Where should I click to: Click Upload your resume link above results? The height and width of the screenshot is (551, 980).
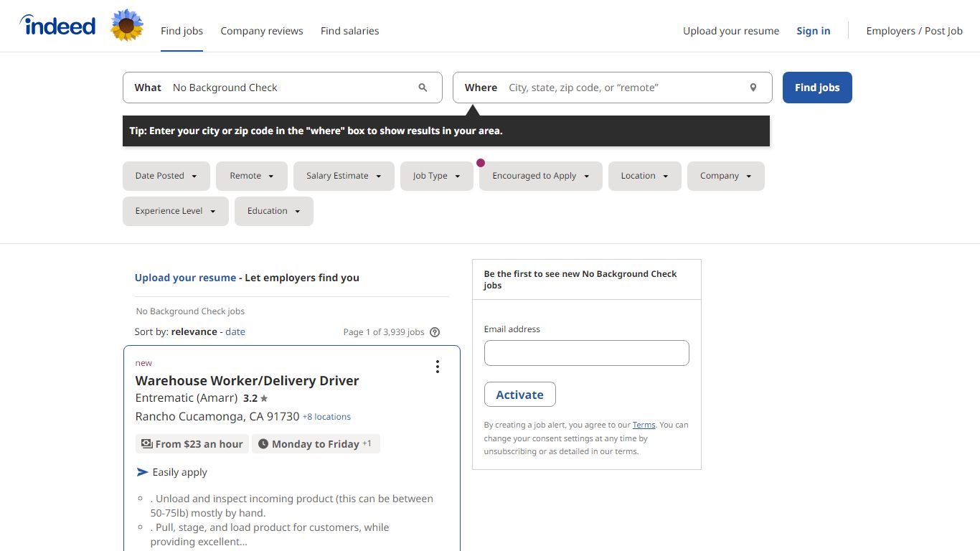click(x=185, y=278)
